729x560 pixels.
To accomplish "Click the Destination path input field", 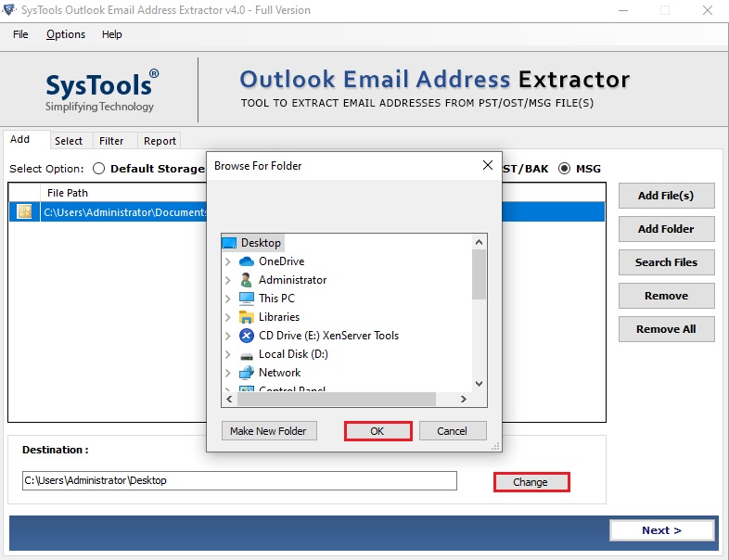I will point(239,480).
